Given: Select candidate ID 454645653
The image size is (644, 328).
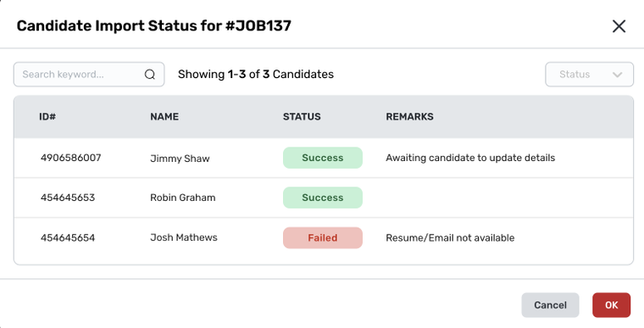Looking at the screenshot, I should (68, 197).
